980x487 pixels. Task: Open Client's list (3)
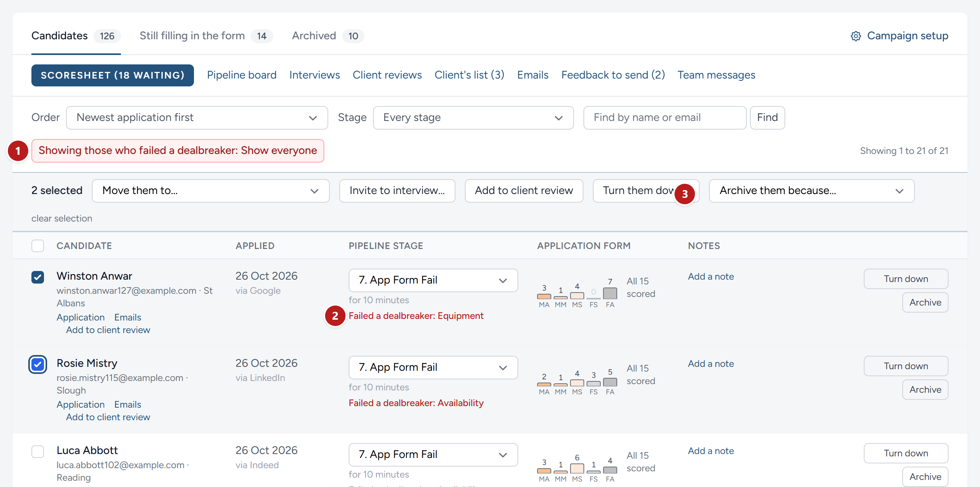click(x=470, y=75)
